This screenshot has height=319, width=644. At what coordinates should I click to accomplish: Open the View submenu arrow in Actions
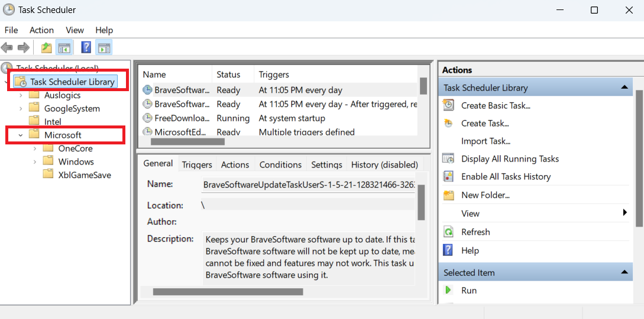pos(624,212)
